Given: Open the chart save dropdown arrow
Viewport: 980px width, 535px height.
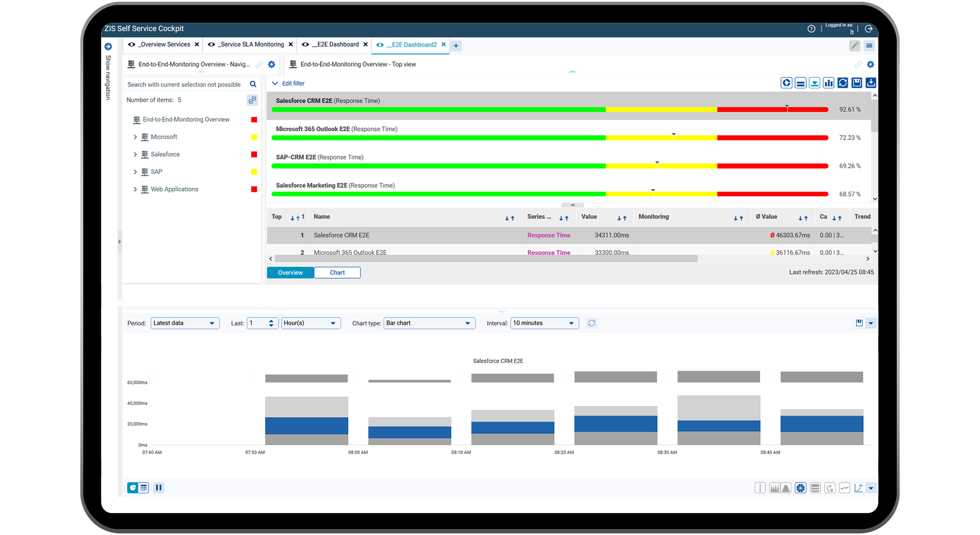Looking at the screenshot, I should 871,323.
